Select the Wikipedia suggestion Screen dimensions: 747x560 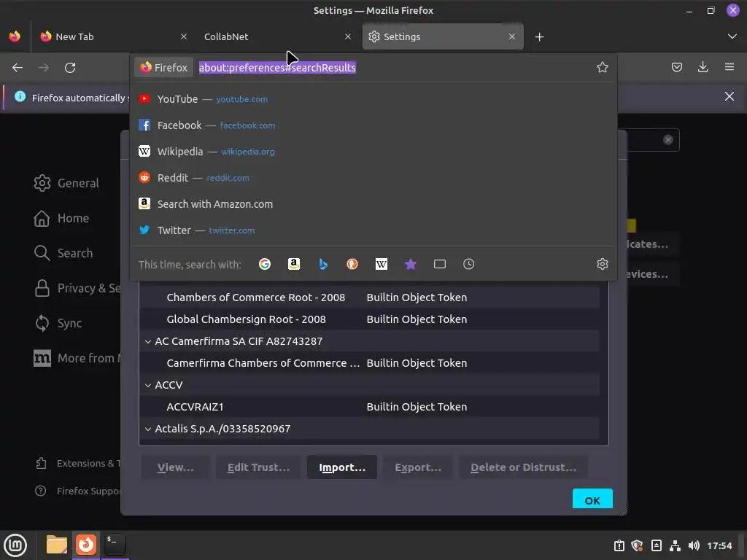click(373, 152)
